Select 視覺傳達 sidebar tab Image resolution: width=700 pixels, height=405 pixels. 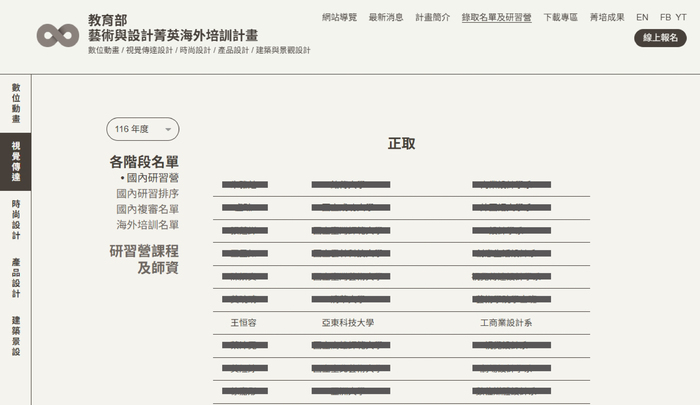pos(16,162)
